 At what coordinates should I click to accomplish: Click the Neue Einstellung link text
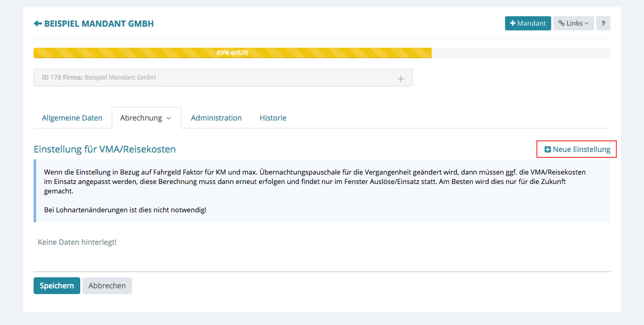point(581,149)
